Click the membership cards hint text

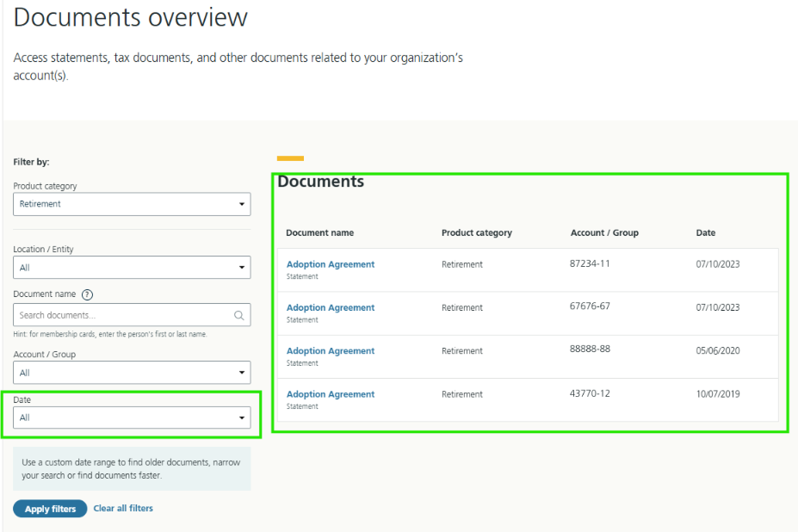110,335
